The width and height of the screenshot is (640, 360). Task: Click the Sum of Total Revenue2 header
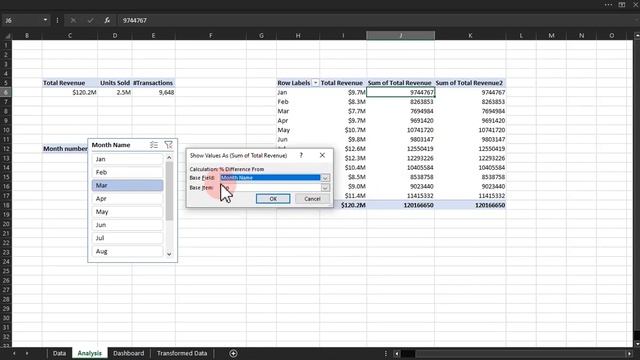pyautogui.click(x=469, y=83)
